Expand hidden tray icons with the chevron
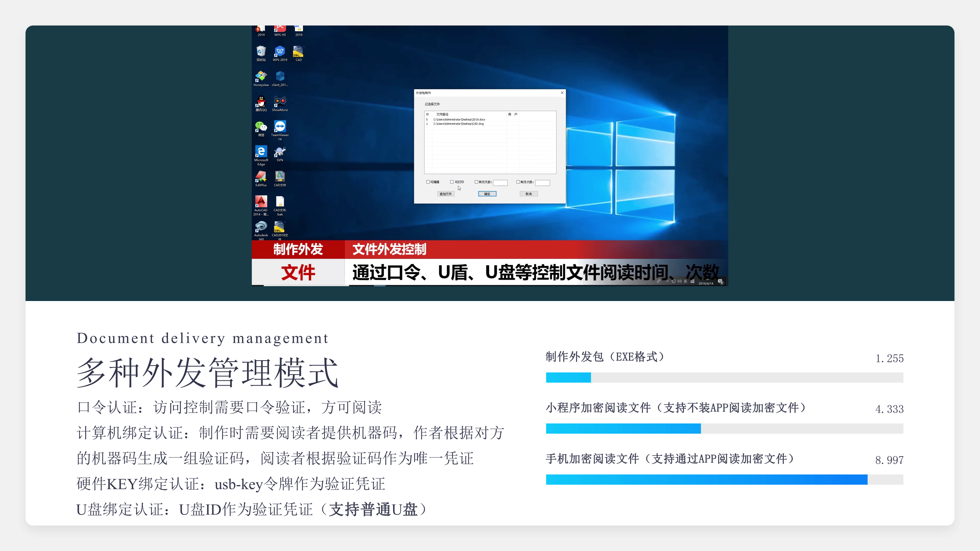This screenshot has height=551, width=980. point(668,281)
